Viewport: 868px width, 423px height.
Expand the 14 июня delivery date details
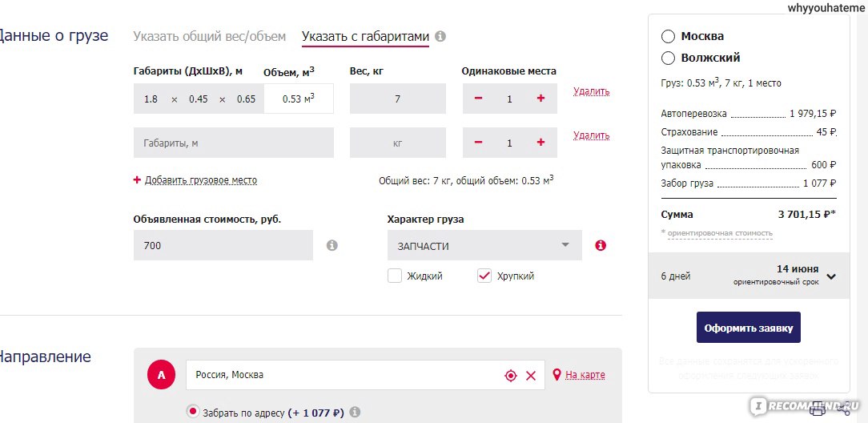pyautogui.click(x=831, y=276)
